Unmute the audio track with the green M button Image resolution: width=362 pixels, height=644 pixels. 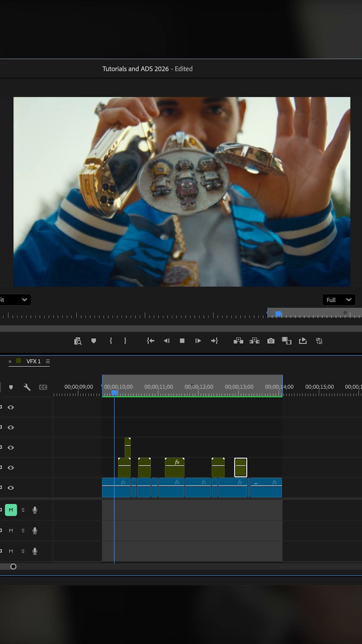coord(11,510)
